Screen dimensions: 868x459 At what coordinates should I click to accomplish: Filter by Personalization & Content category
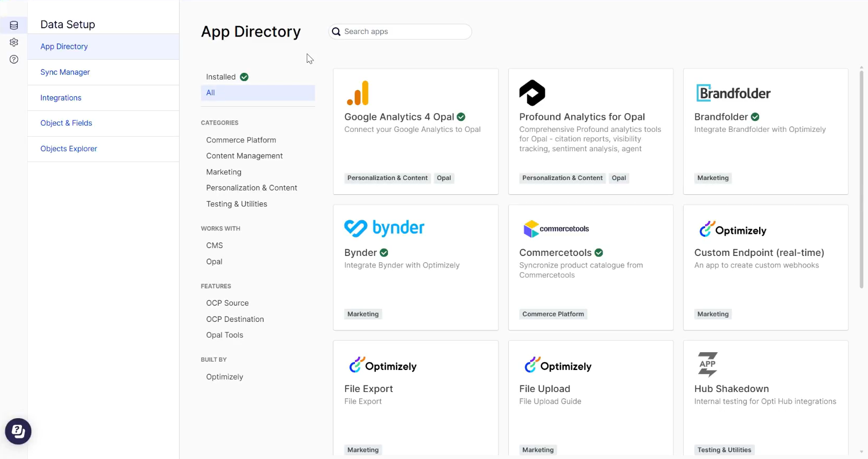click(252, 188)
